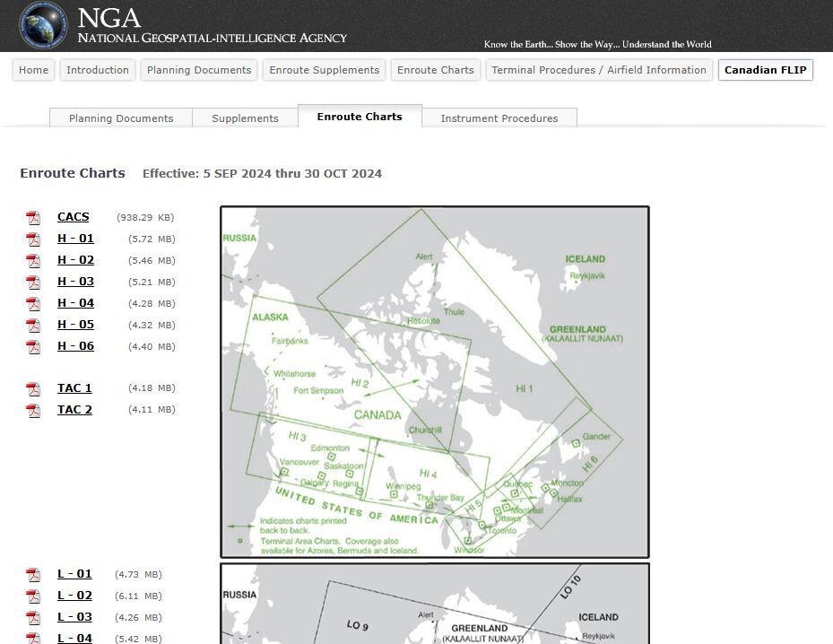The image size is (833, 644).
Task: Download the H - 02 chart link
Action: click(x=75, y=260)
